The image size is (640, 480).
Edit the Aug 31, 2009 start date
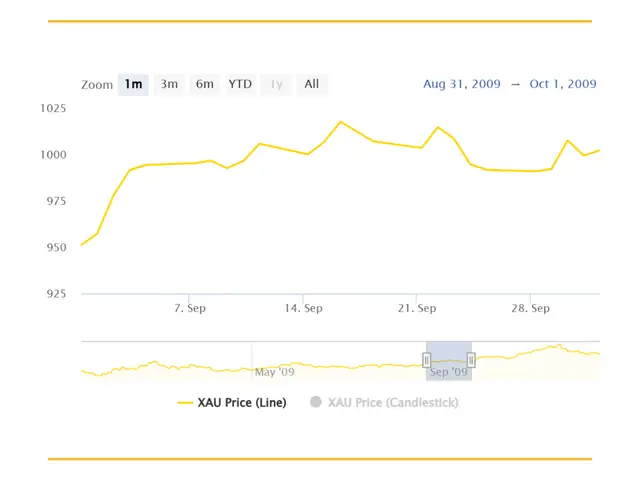coord(462,84)
